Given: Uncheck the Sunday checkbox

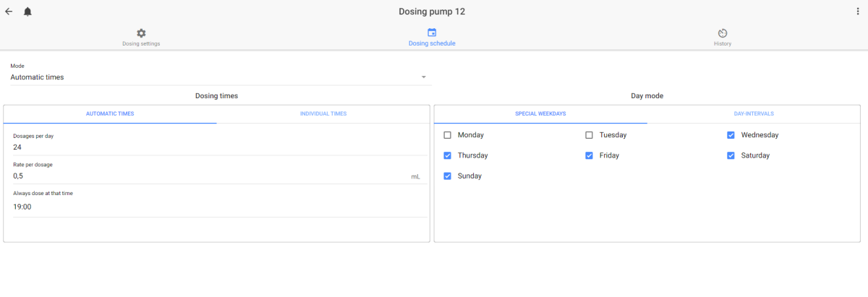Looking at the screenshot, I should point(447,176).
